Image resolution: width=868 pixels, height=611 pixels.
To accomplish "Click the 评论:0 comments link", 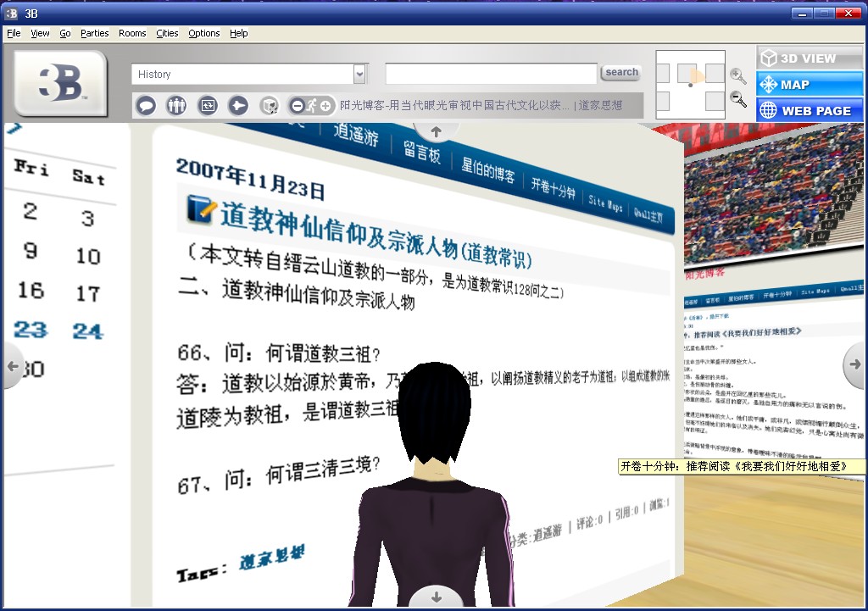I will 589,522.
